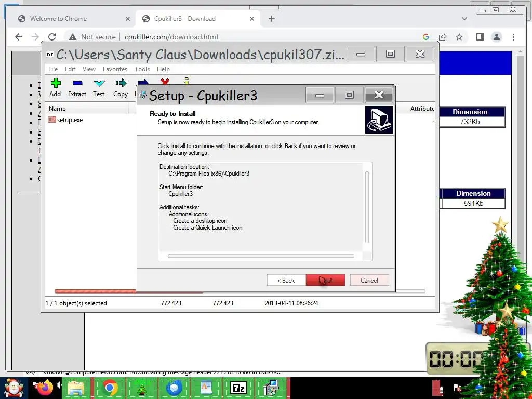Screen dimensions: 532x399
Task: Click the Thunderbird taskbar icon
Action: click(x=174, y=388)
